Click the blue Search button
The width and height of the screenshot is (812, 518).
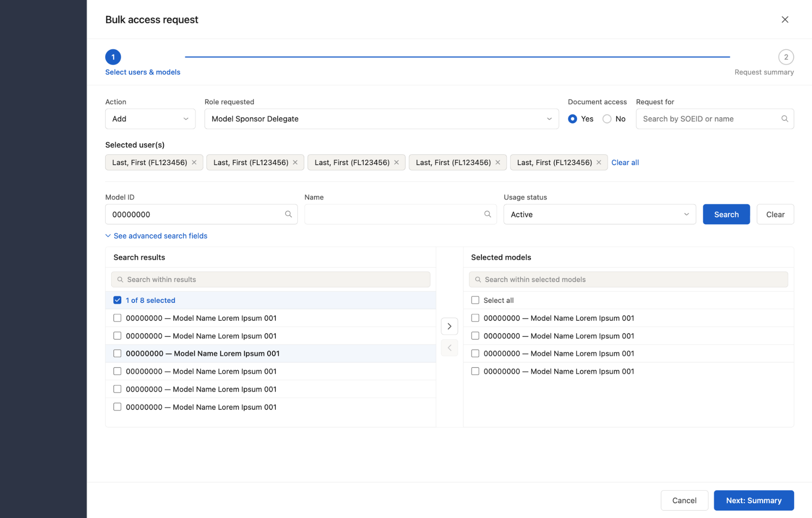pyautogui.click(x=726, y=214)
